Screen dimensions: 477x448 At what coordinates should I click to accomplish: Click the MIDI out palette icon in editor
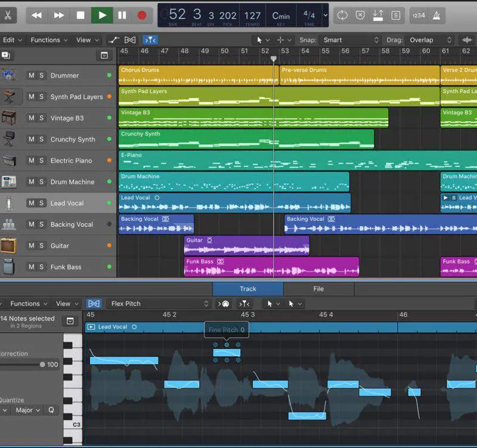pos(223,304)
